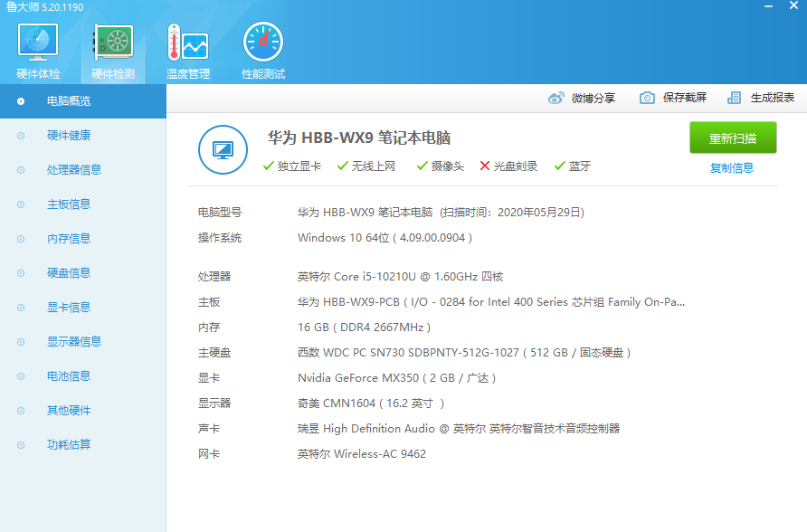
Task: Click the 无线上网 checkmark icon
Action: (x=343, y=166)
